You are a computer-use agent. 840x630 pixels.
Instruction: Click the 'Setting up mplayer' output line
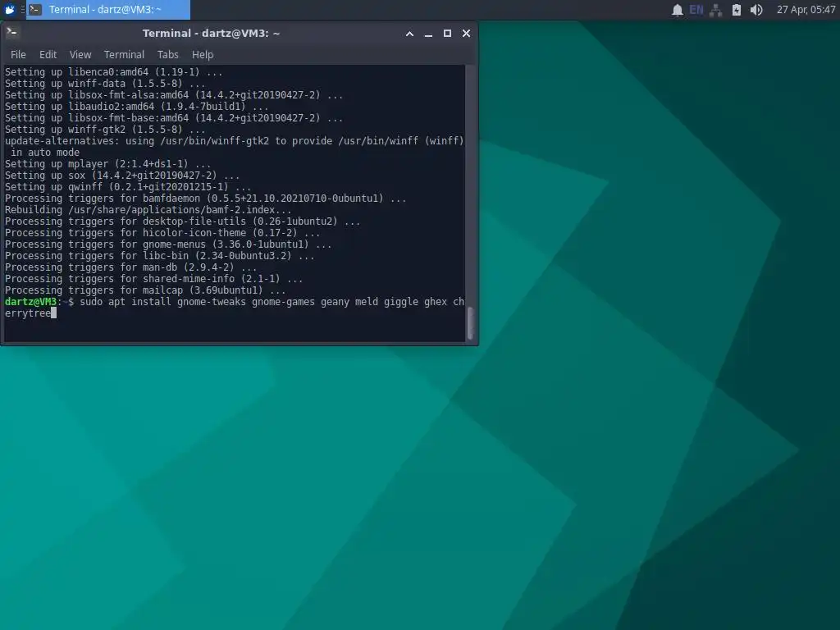click(107, 164)
